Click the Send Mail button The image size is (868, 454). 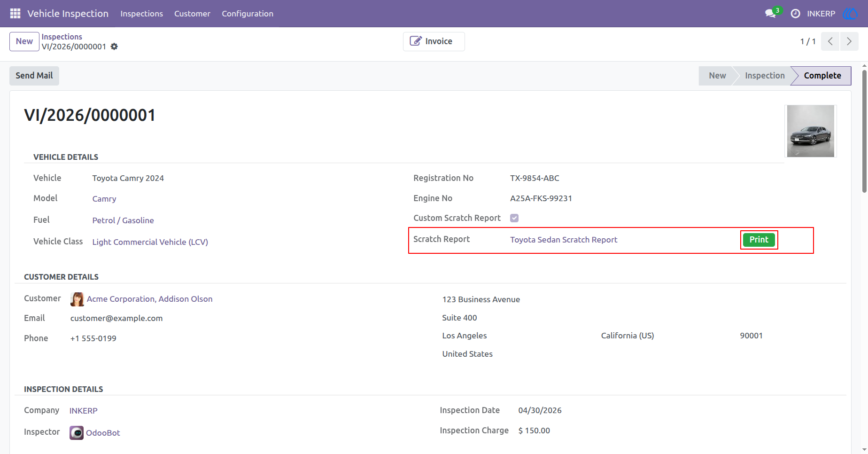click(34, 76)
